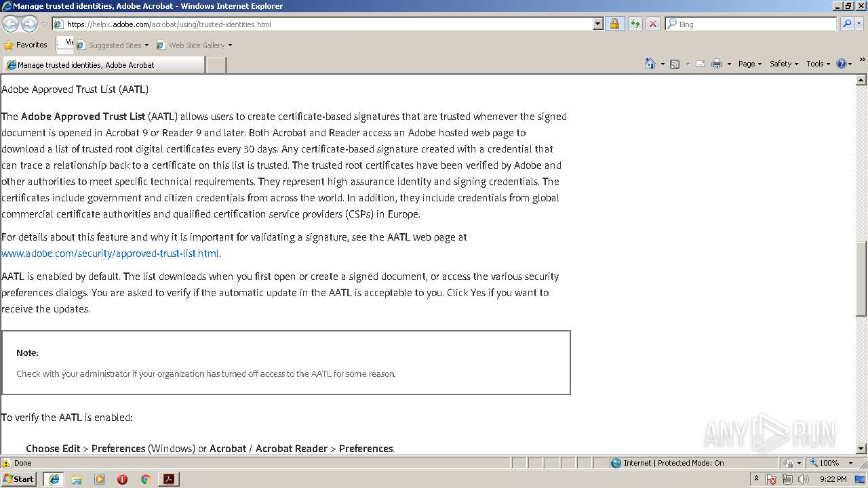Open the approved-trust-list.html link
Viewport: 868px width, 488px height.
110,253
